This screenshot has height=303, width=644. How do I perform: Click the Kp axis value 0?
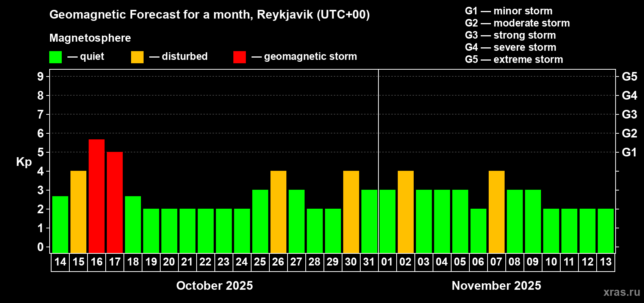41,247
